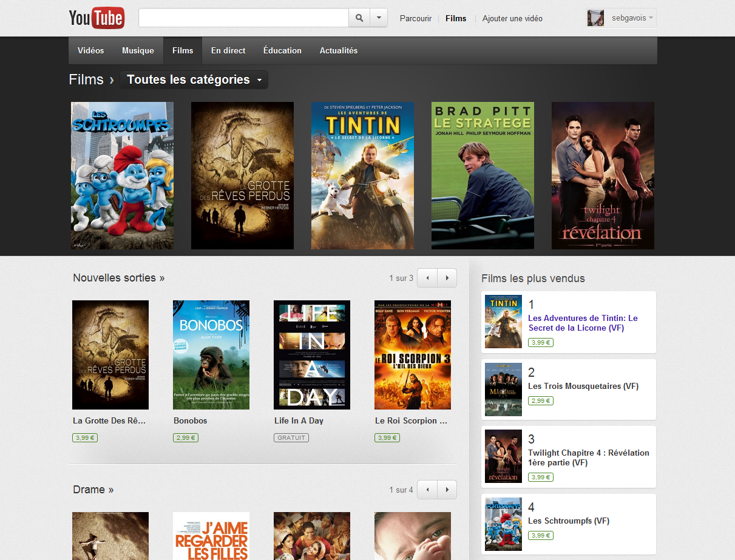Open Les Trois Mousquetaires (VF) link
The width and height of the screenshot is (735, 560).
(x=583, y=386)
